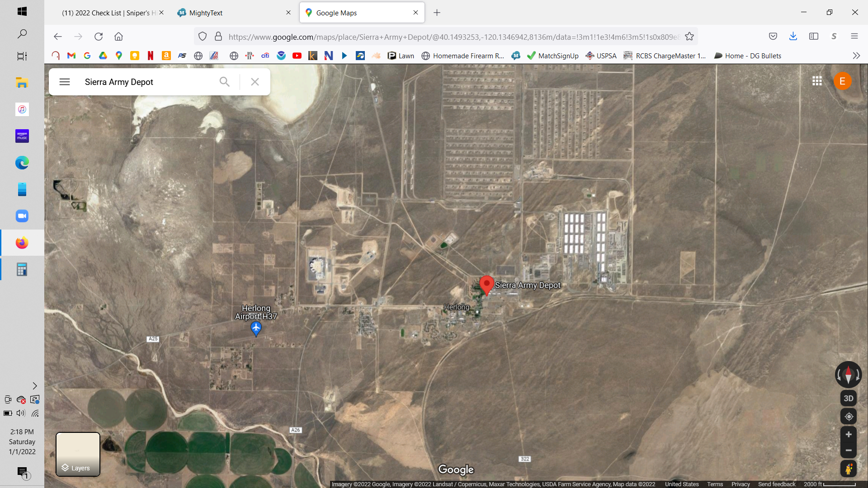Open a new browser tab
868x488 pixels.
(x=437, y=13)
